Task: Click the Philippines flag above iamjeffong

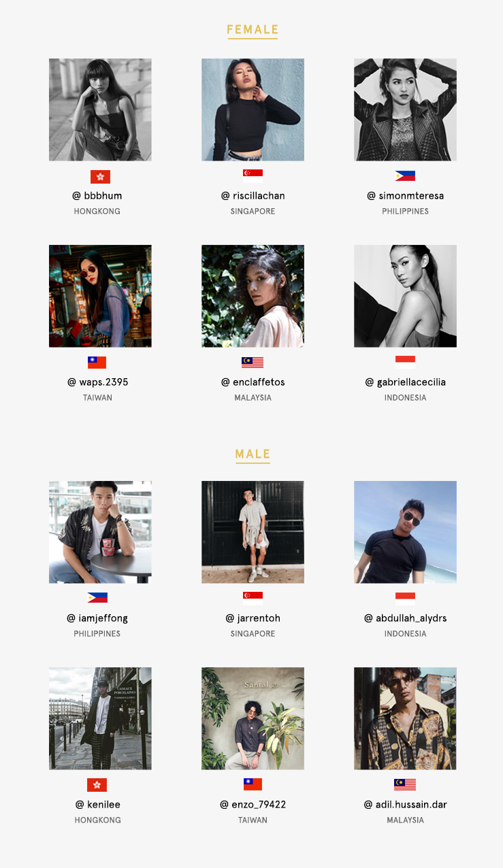Action: click(97, 598)
